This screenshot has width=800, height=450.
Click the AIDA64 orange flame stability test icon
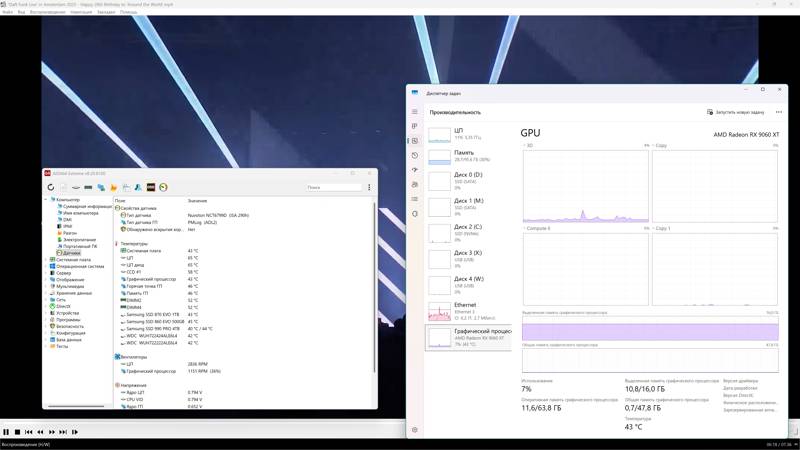(x=113, y=187)
